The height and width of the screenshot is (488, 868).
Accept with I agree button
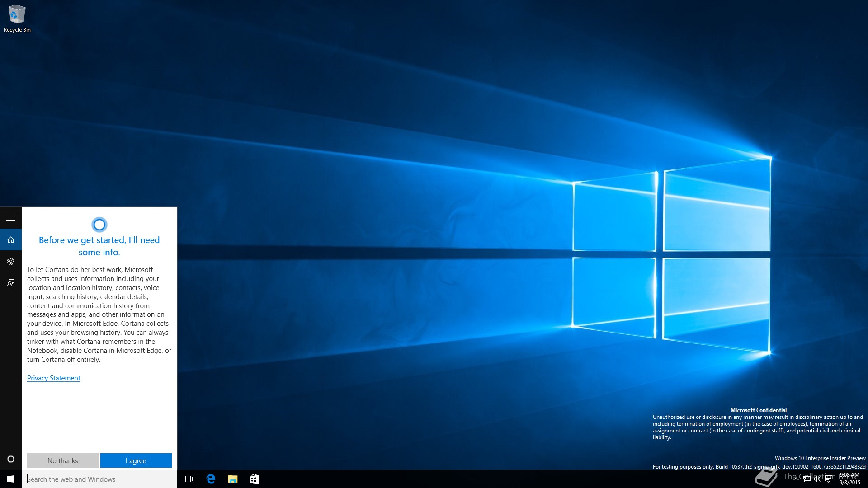point(136,460)
